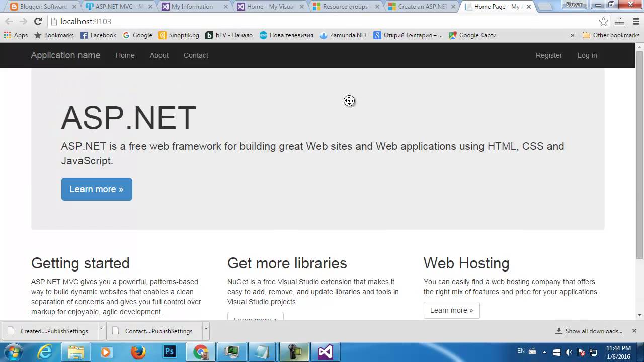Show hidden system tray icons

click(x=544, y=352)
